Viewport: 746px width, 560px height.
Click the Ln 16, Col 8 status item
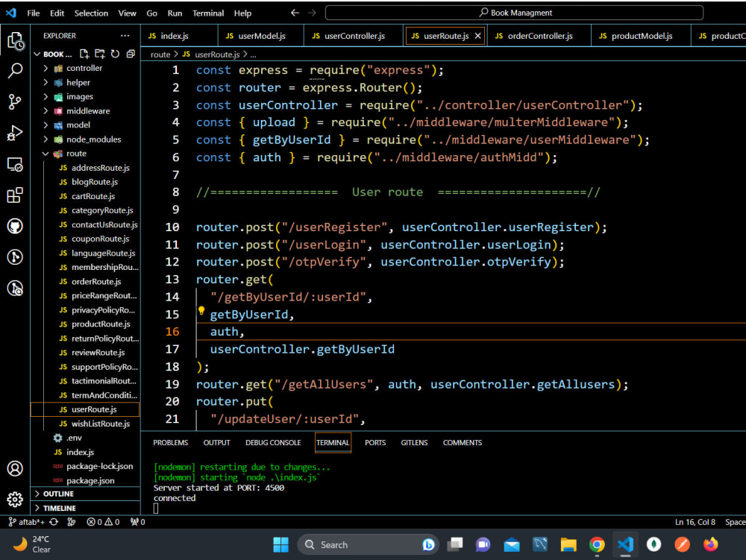695,522
